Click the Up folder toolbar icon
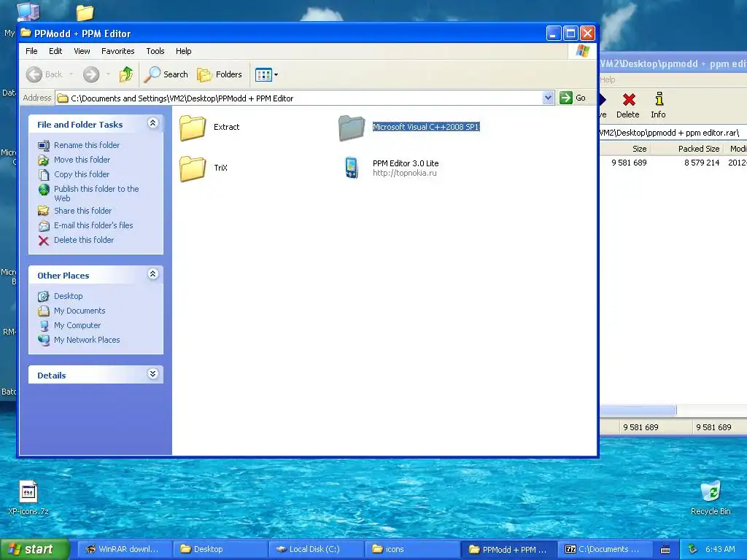This screenshot has width=747, height=560. tap(126, 74)
